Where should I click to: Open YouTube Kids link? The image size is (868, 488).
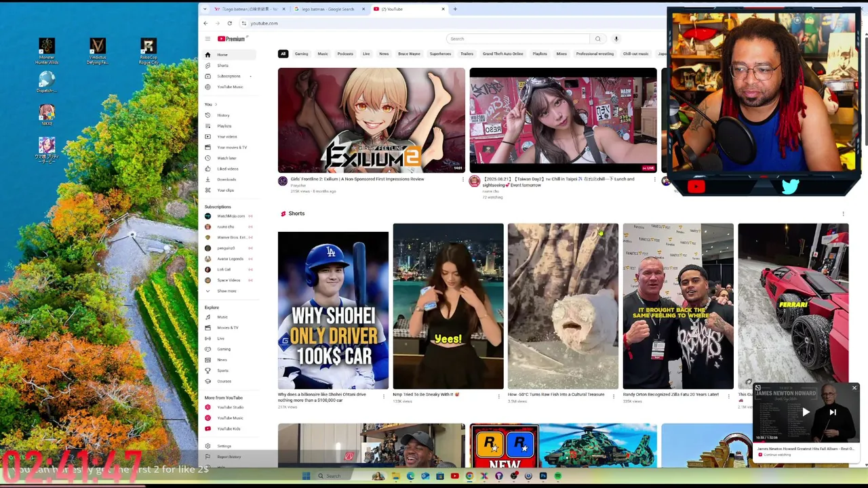(x=229, y=429)
